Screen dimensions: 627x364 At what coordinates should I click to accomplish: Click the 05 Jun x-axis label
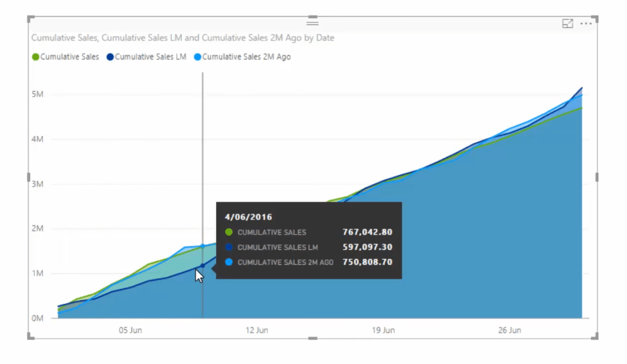[130, 330]
